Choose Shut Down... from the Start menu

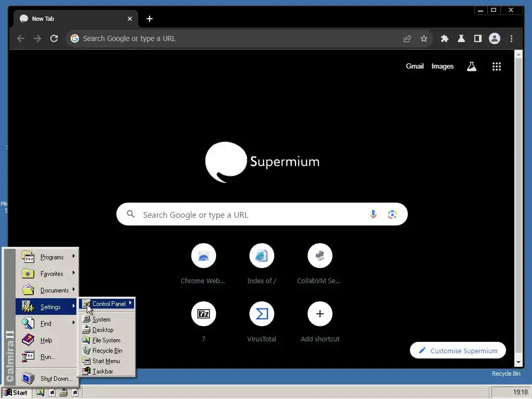click(x=47, y=378)
